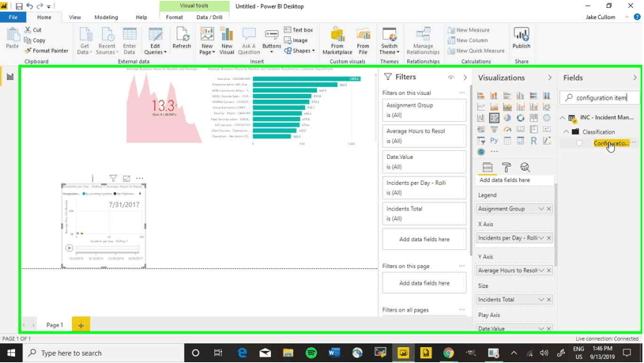Select the Python visual icon
The height and width of the screenshot is (363, 644).
click(x=494, y=141)
